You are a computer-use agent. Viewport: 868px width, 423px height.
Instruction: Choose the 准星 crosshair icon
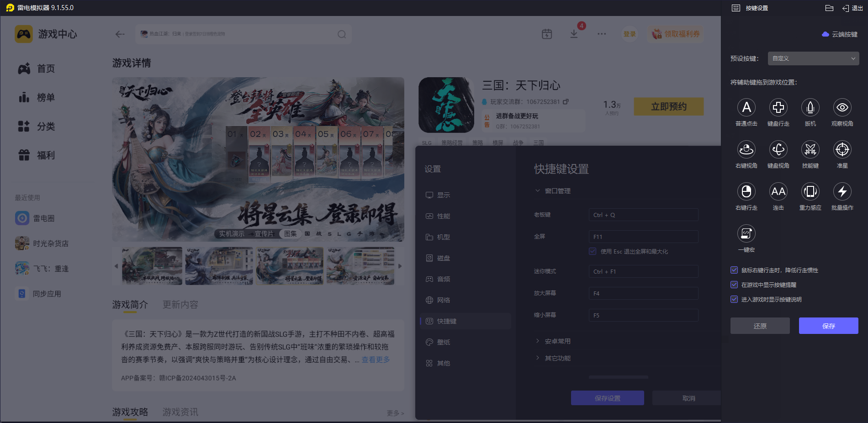point(842,150)
